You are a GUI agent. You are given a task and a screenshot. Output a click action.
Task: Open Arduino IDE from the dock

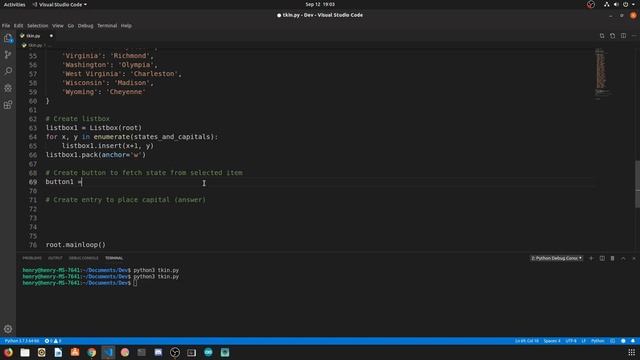(x=208, y=352)
